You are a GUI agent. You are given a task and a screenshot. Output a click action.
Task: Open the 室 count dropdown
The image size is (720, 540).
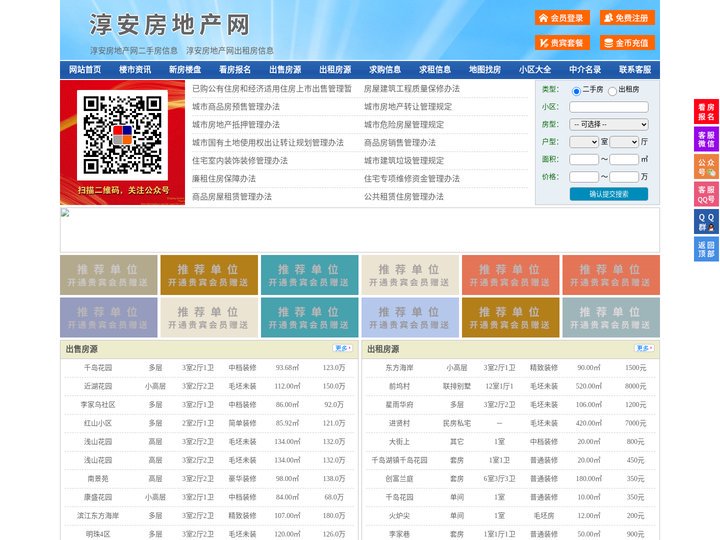tap(584, 142)
